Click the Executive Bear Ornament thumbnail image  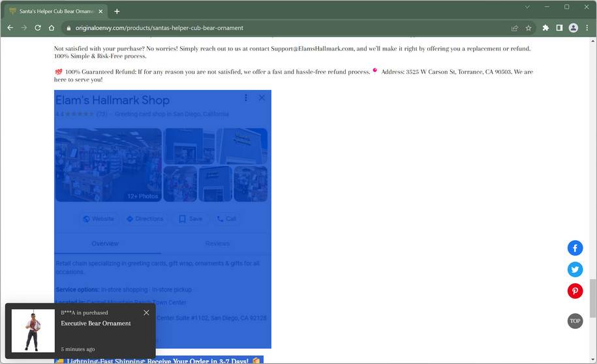(x=33, y=331)
